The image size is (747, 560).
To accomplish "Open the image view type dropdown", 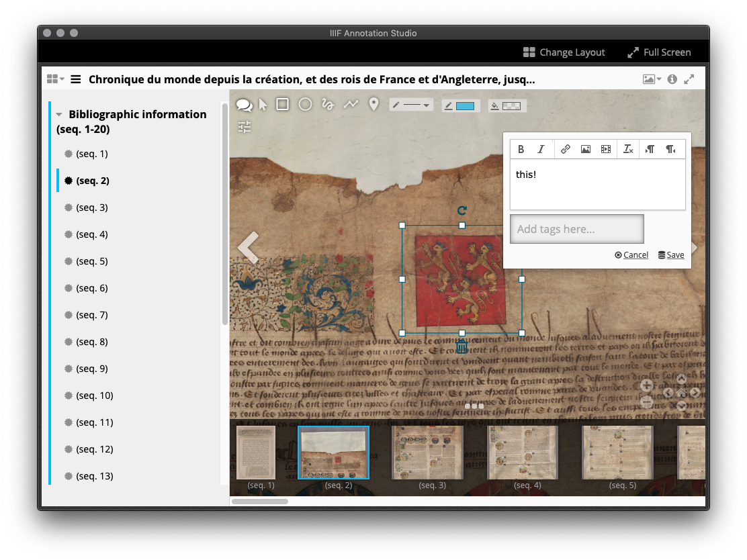I will [652, 79].
